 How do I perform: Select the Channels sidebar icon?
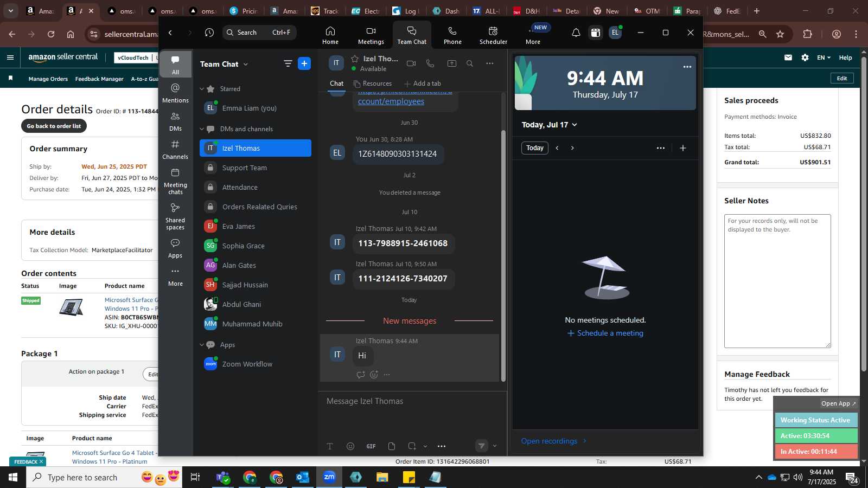pos(175,150)
